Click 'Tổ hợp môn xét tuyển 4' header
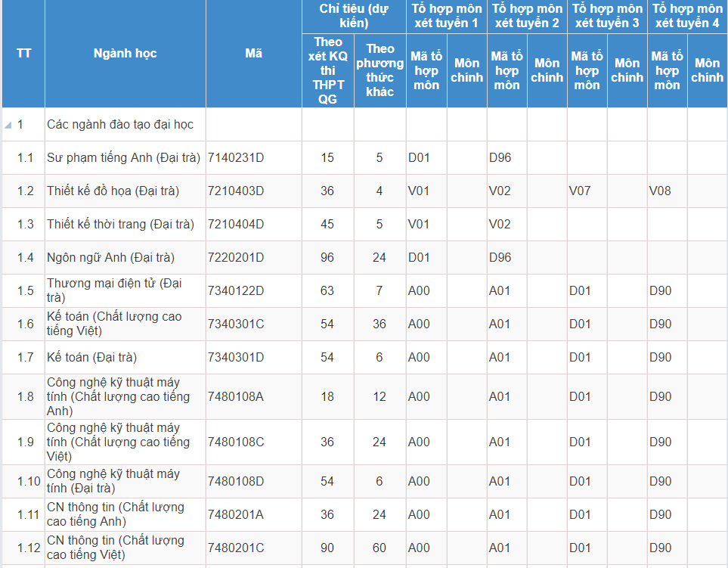This screenshot has height=568, width=728. click(686, 16)
